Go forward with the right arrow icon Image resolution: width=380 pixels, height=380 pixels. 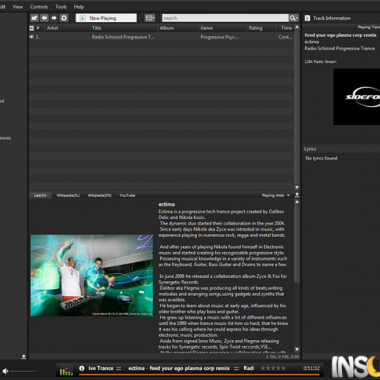click(54, 18)
